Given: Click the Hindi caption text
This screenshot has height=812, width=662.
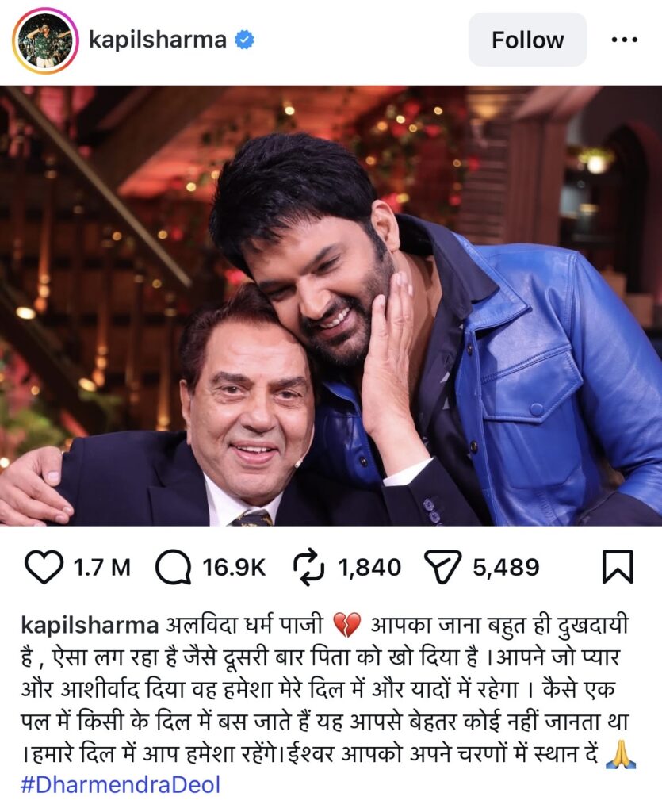Looking at the screenshot, I should click(x=326, y=689).
